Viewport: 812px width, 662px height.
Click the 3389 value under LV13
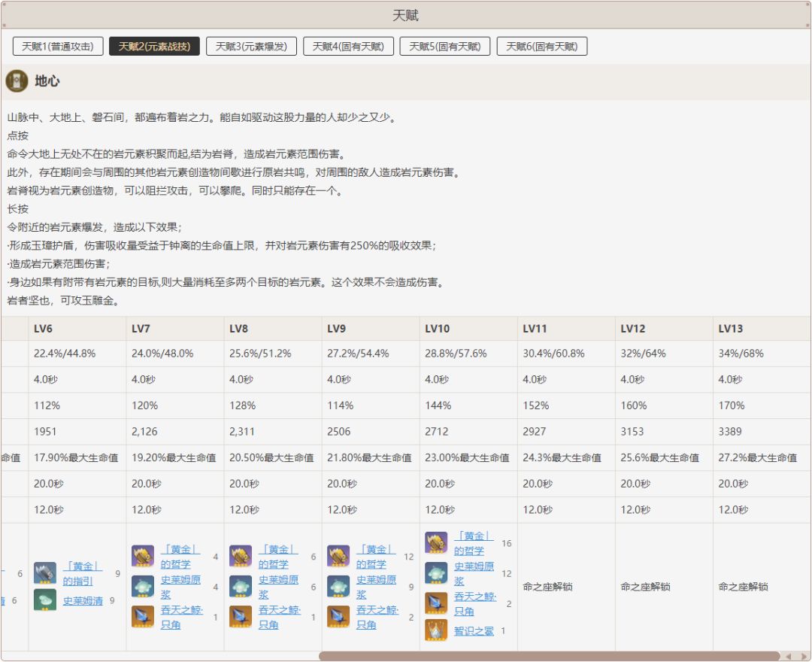coord(729,432)
